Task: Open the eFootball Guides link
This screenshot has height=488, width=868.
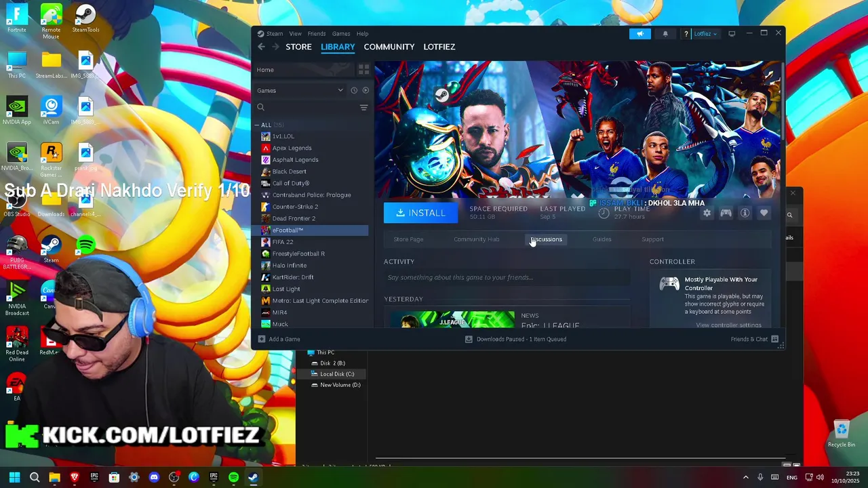Action: click(x=602, y=239)
